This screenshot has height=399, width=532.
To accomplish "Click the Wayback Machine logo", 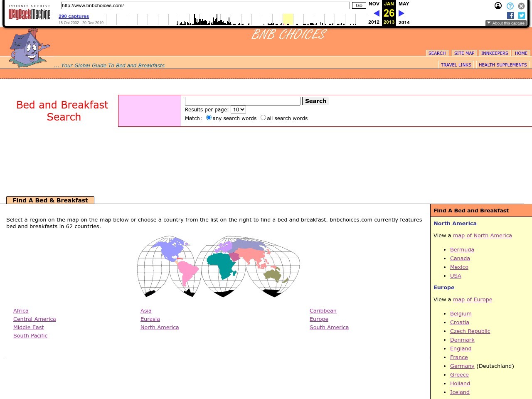I will pos(29,14).
